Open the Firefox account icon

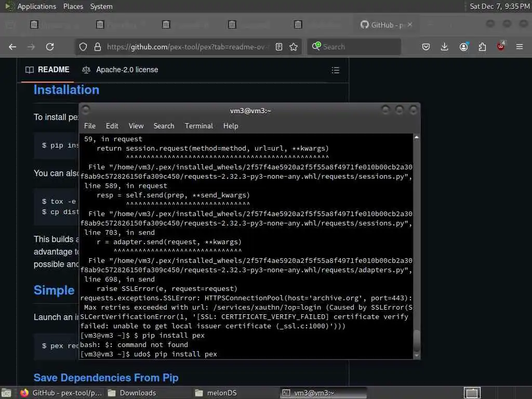[x=464, y=47]
